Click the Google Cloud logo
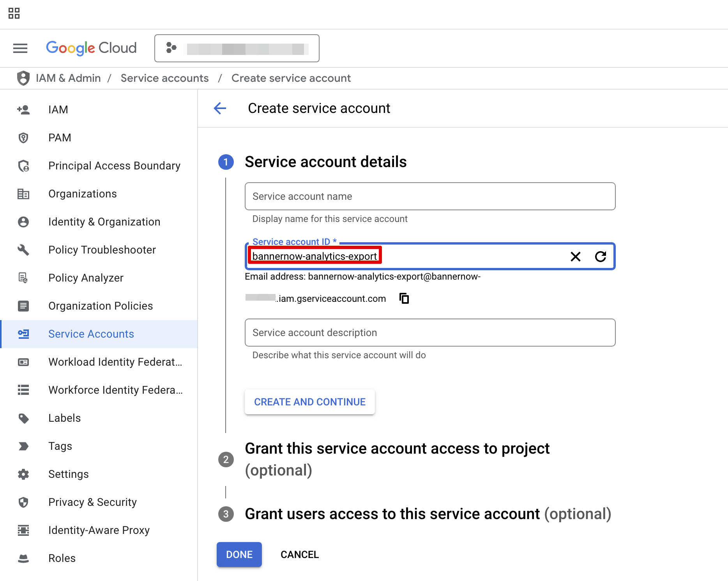728x581 pixels. point(91,48)
